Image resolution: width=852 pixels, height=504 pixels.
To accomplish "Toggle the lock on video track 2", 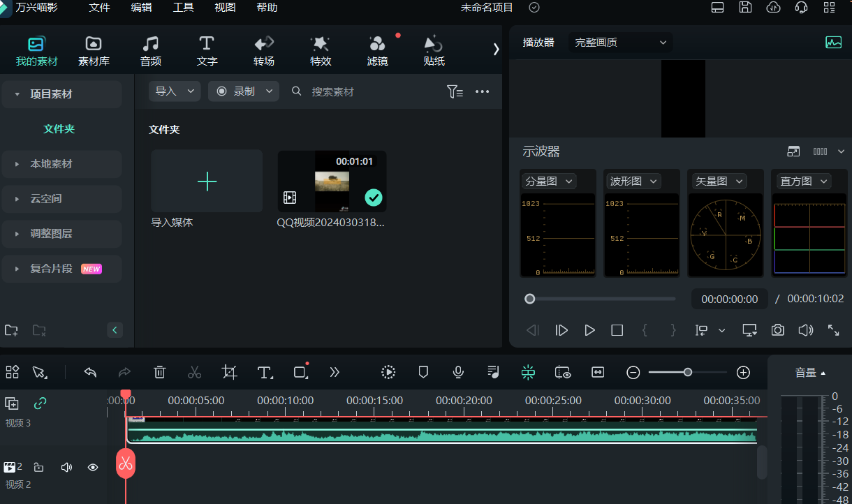I will tap(39, 467).
